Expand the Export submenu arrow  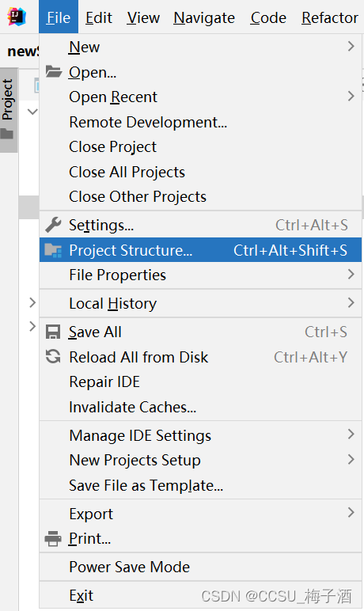[x=351, y=512]
